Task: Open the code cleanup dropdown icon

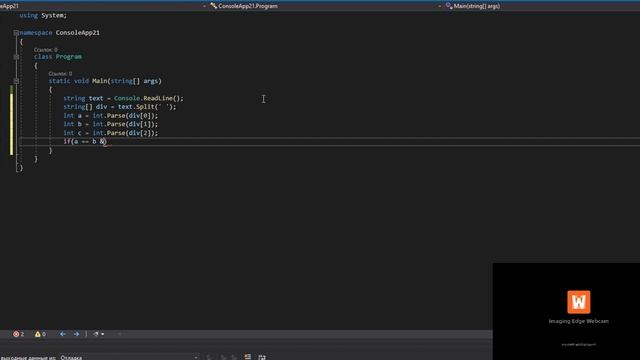Action: point(98,334)
